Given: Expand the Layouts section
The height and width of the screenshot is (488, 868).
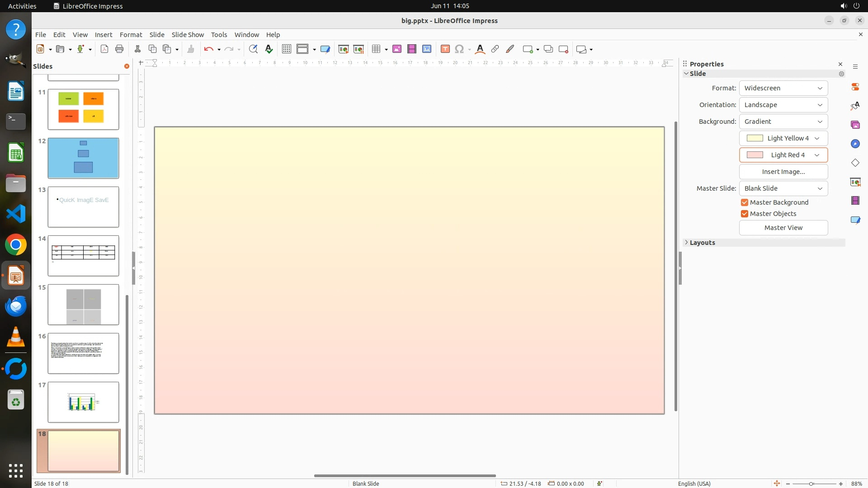Looking at the screenshot, I should (x=702, y=243).
